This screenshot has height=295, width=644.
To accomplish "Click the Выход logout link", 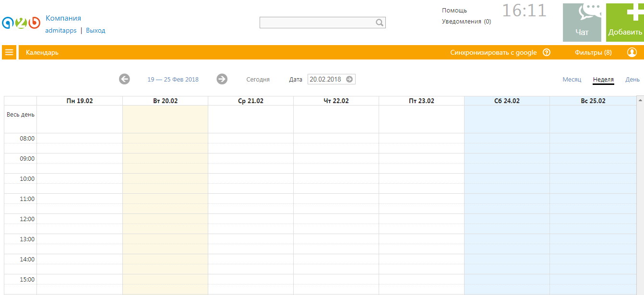I will 95,31.
